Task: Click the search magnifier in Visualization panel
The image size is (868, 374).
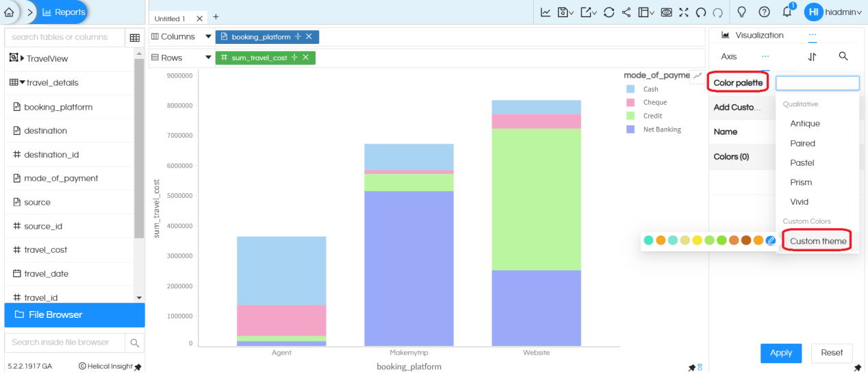Action: coord(843,56)
